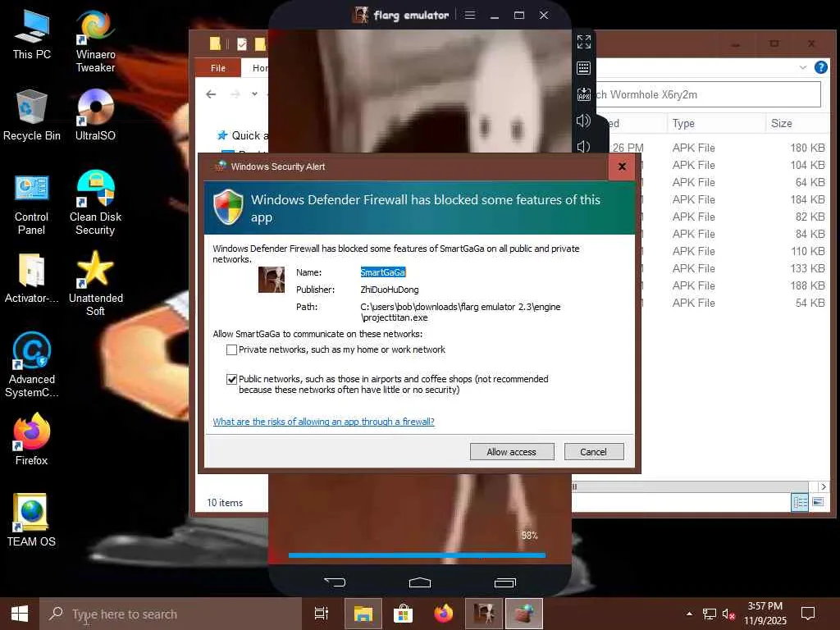This screenshot has width=840, height=630.
Task: Uncheck the Public networks checkbox
Action: click(231, 379)
